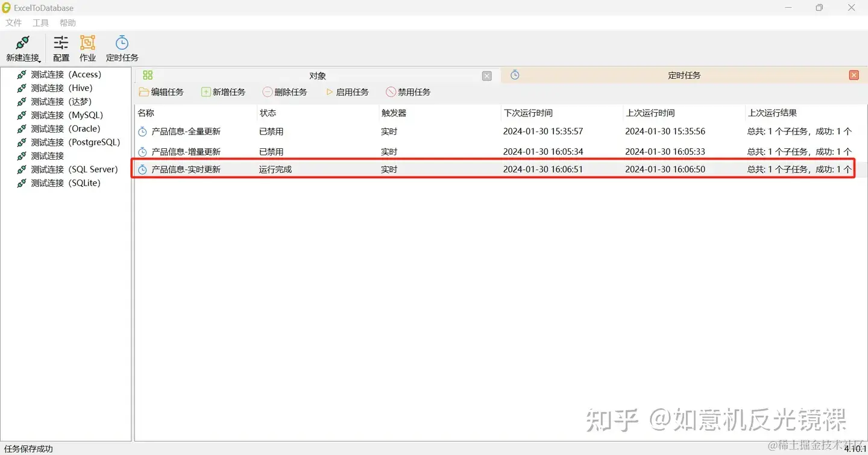Sort by the 名称 column header
The width and height of the screenshot is (868, 455).
146,113
